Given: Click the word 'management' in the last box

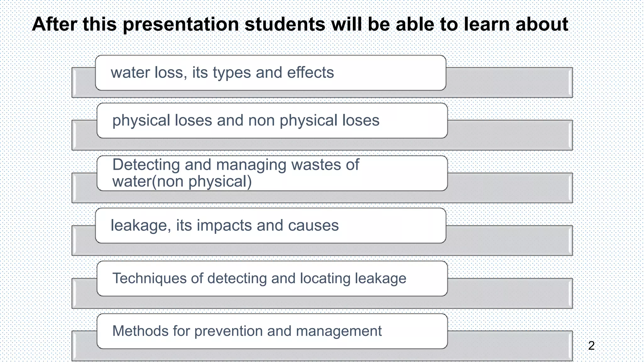Looking at the screenshot, I should 339,331.
